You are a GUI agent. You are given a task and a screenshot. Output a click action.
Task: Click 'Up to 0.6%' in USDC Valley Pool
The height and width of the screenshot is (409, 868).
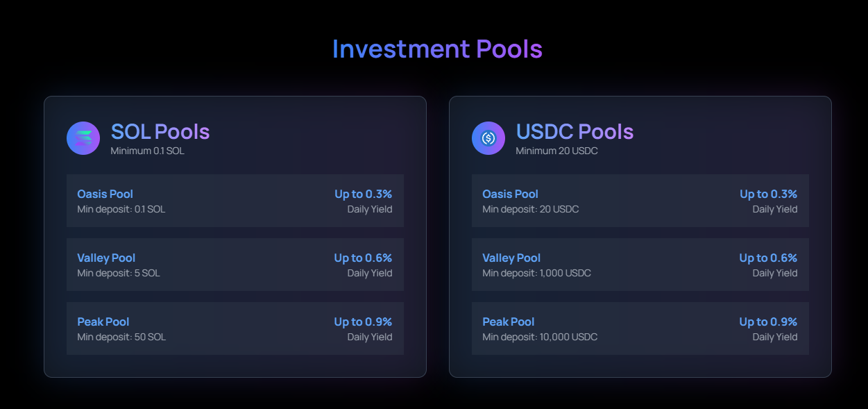768,258
